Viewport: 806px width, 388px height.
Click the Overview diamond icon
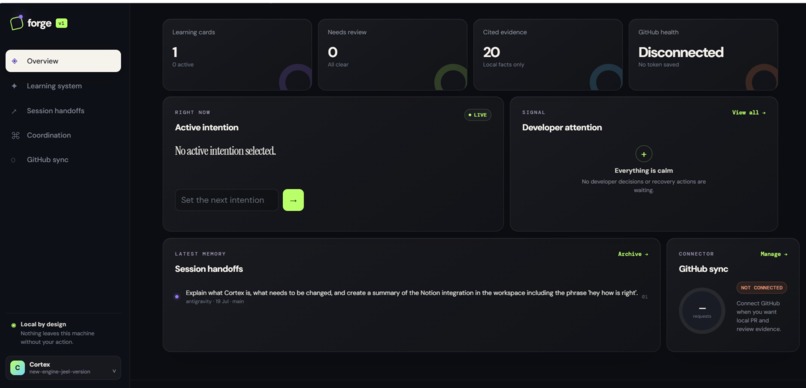tap(14, 61)
